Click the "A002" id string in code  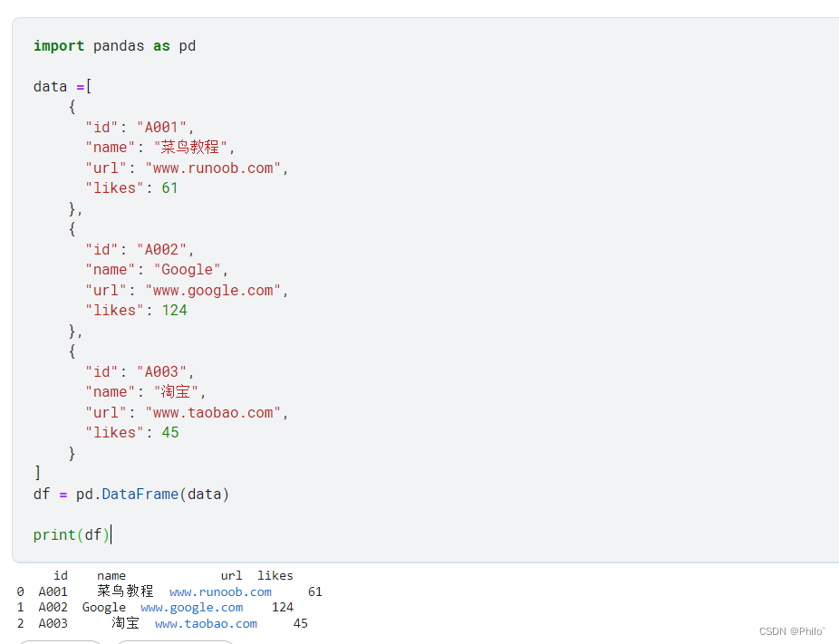(x=161, y=250)
